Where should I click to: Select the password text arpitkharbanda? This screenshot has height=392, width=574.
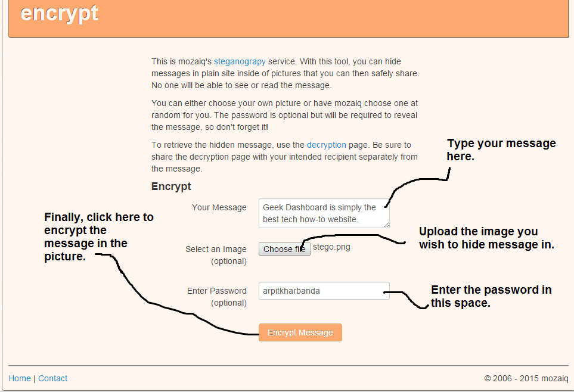291,291
